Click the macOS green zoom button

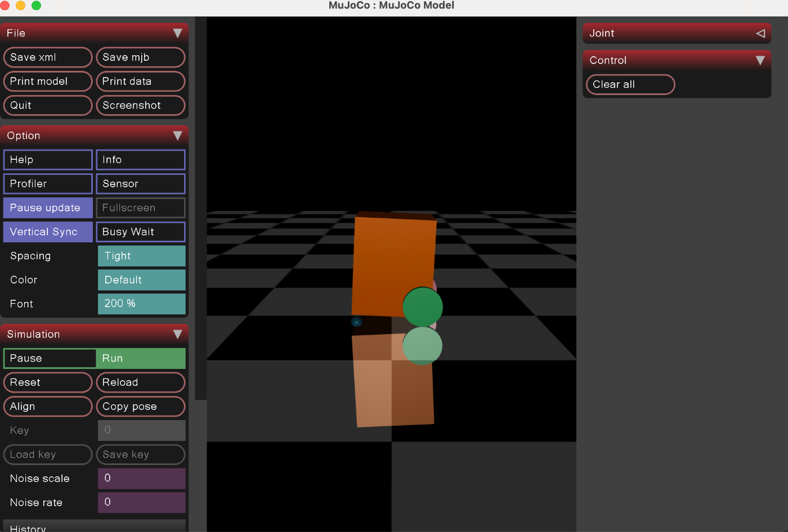pos(36,5)
